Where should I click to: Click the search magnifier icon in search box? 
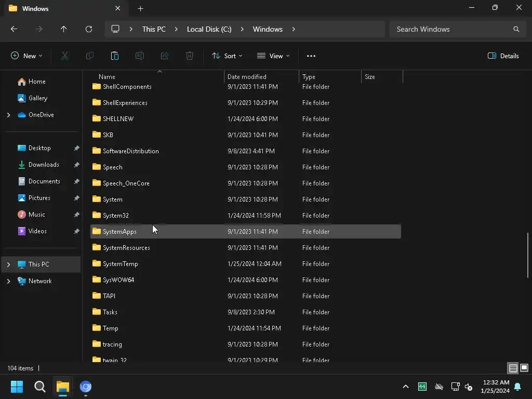coord(516,29)
